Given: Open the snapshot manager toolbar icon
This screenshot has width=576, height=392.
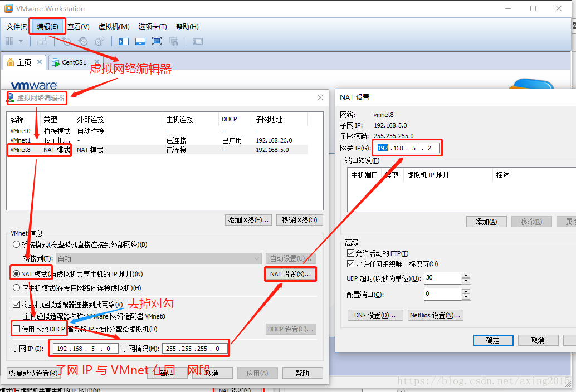Looking at the screenshot, I should tap(100, 41).
